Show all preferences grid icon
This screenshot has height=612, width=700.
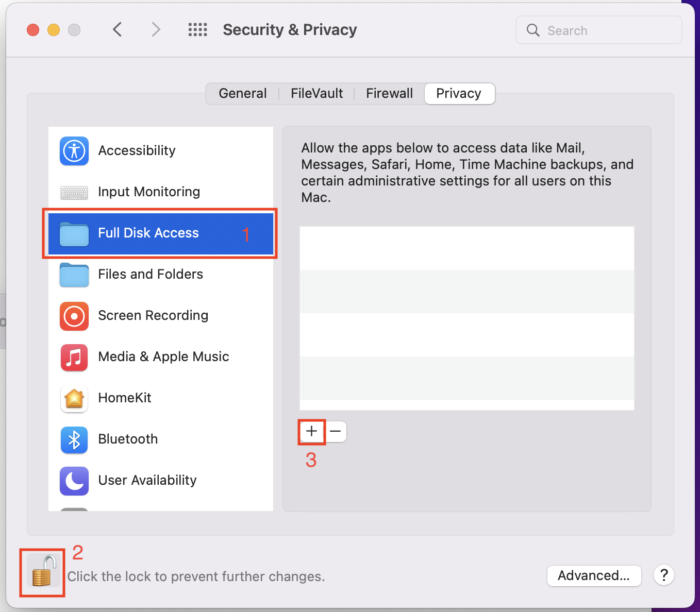[x=197, y=30]
